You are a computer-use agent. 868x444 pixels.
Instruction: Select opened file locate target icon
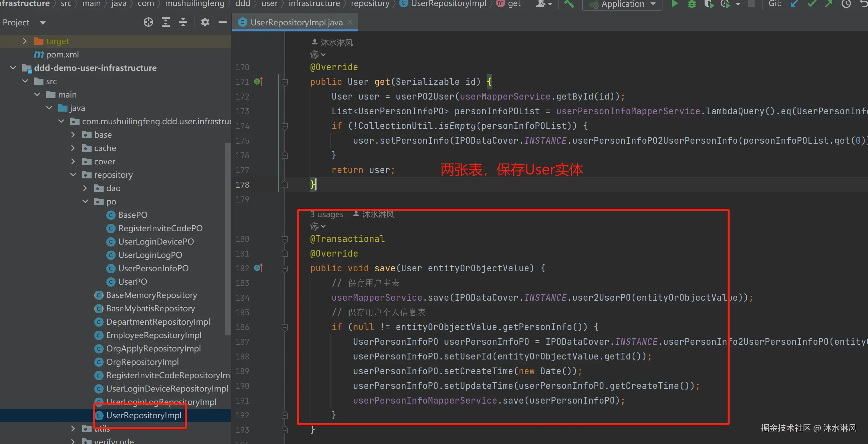(x=148, y=23)
